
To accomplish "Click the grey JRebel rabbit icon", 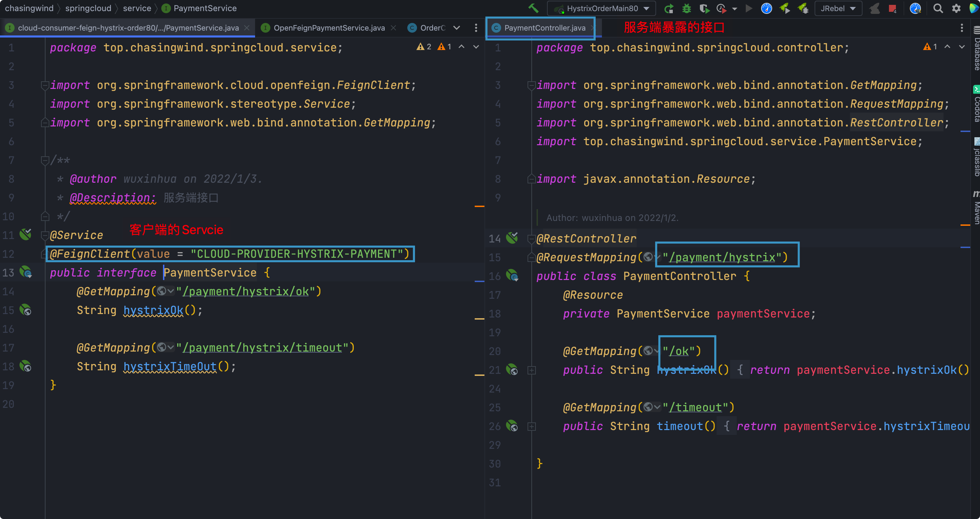I will tap(875, 8).
